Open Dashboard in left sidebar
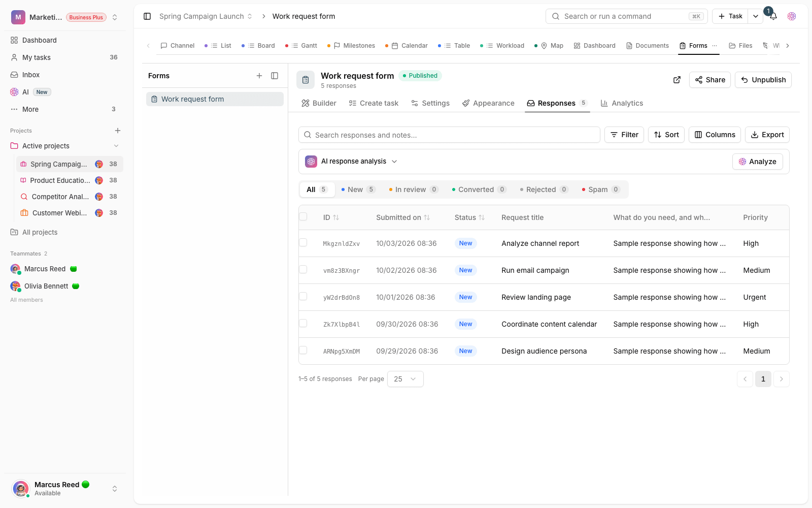The image size is (812, 508). point(64,40)
